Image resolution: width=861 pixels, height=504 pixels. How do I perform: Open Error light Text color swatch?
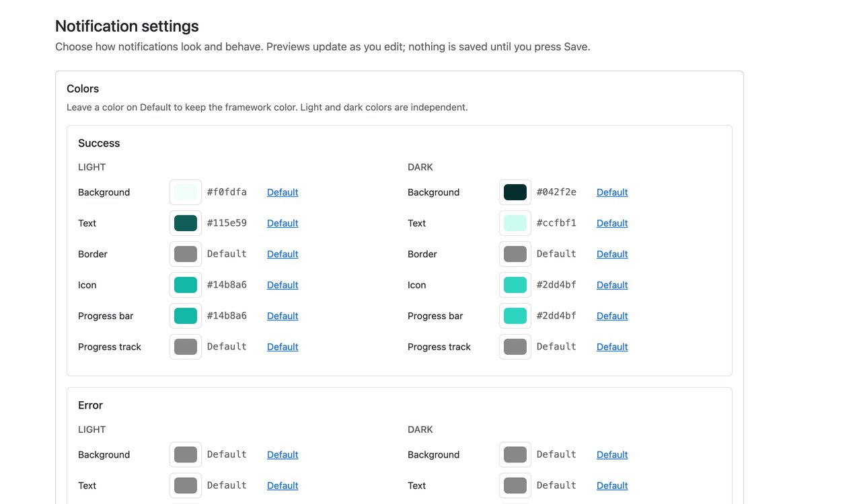(x=186, y=485)
